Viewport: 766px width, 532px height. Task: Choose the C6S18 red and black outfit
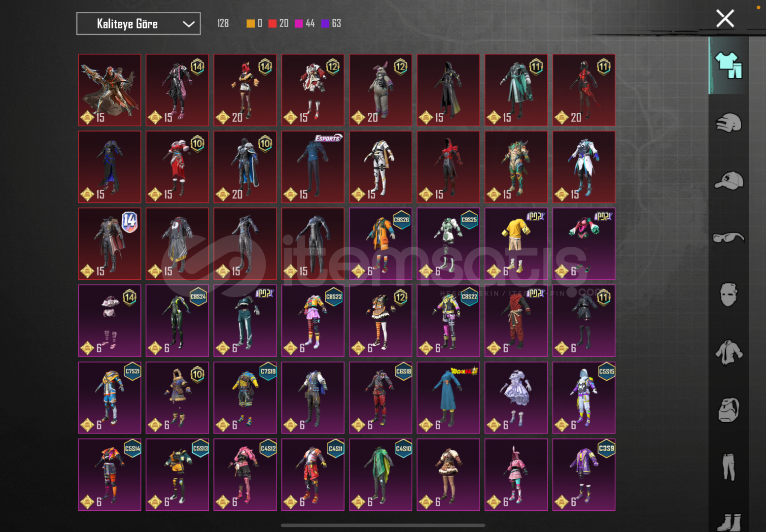[x=381, y=398]
